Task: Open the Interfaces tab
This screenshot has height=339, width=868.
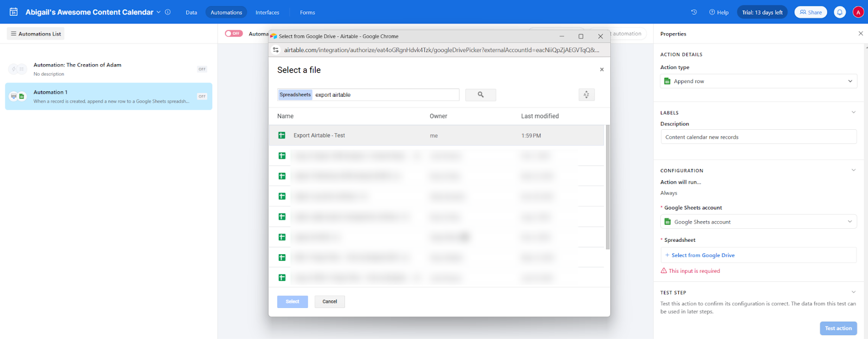Action: 267,12
